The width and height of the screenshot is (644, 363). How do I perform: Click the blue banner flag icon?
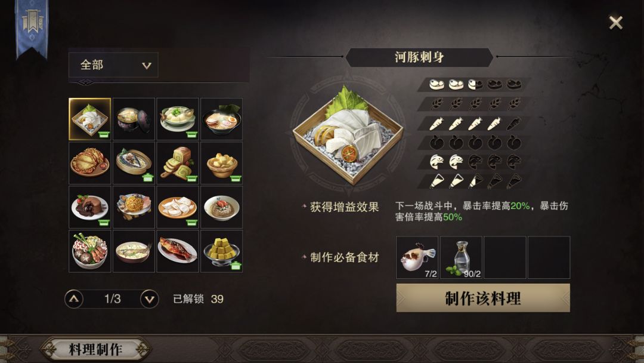pyautogui.click(x=32, y=28)
